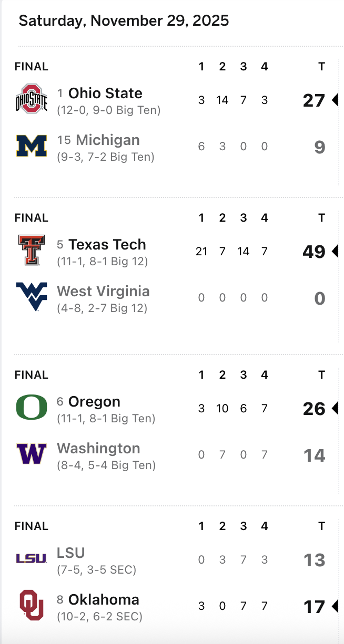Click Oklahoma's final score of 17
This screenshot has height=644, width=344.
[314, 607]
